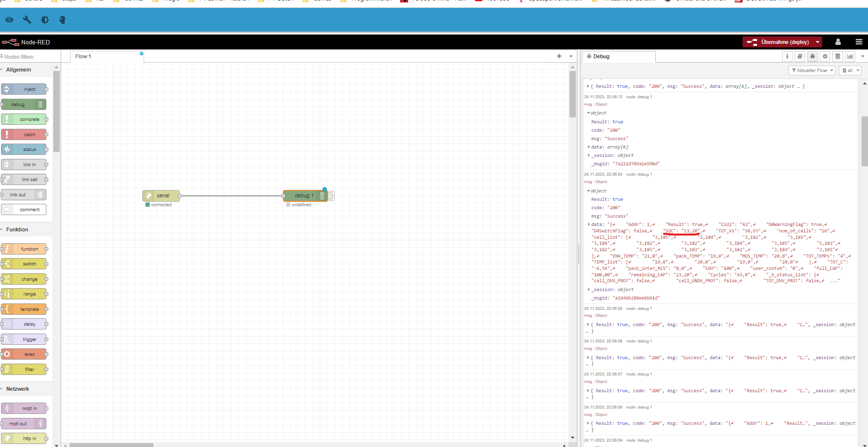Select the trigger palette node
Screen dimensions: 868x447
[24, 339]
